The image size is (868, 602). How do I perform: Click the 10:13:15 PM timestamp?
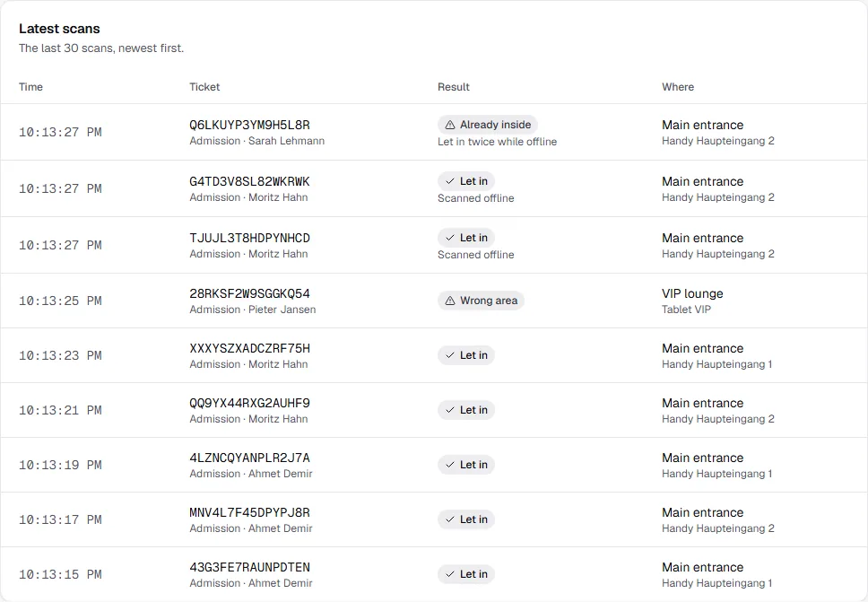pyautogui.click(x=60, y=575)
